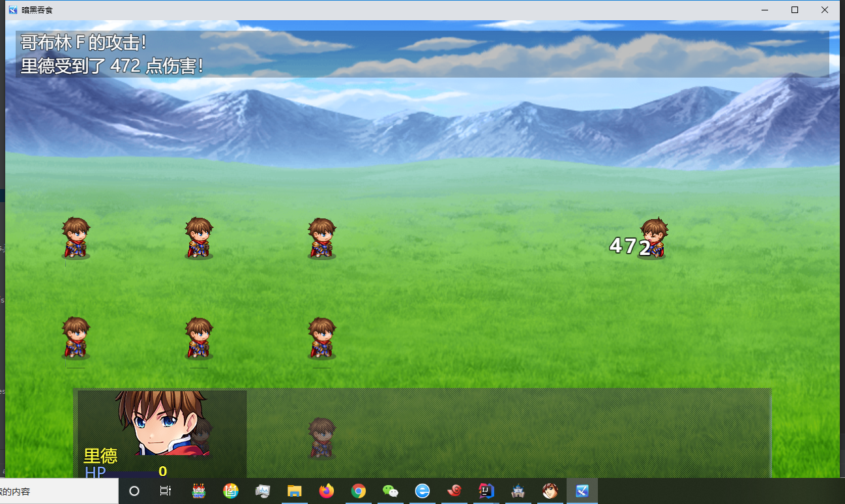Screen dimensions: 845x504
Task: Maximize the 暗黑吞食 game window
Action: click(794, 10)
